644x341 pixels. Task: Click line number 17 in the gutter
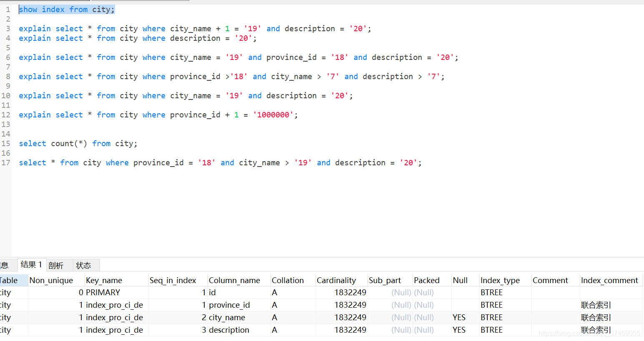coord(6,162)
